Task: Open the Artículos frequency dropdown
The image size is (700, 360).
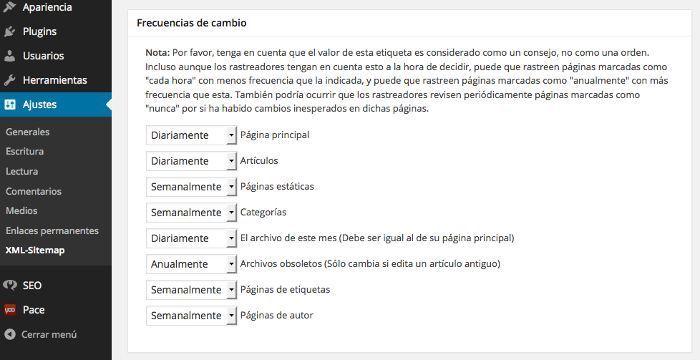Action: (x=192, y=161)
